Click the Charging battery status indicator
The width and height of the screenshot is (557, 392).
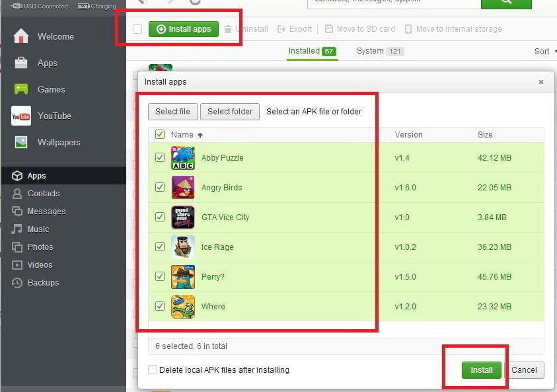96,6
